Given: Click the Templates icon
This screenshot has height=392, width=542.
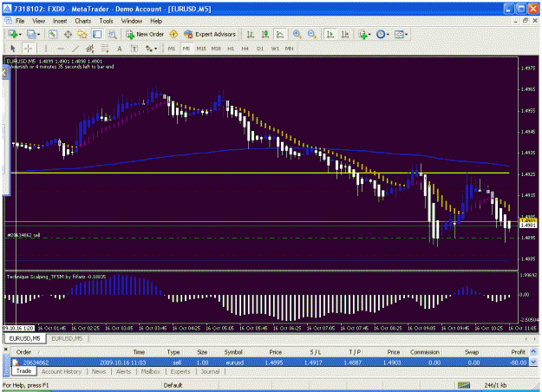Looking at the screenshot, I should click(399, 34).
